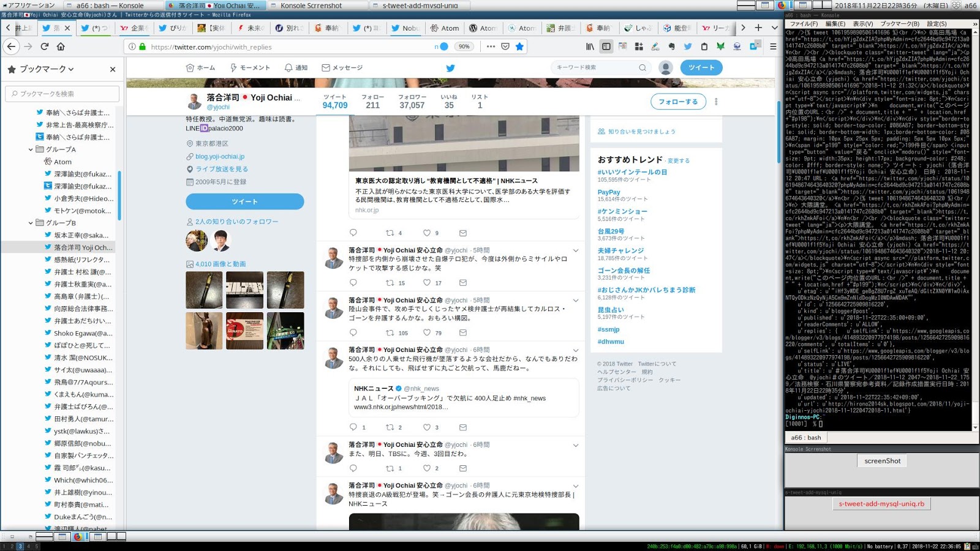
Task: Go back with the Firefox back arrow
Action: click(x=12, y=47)
